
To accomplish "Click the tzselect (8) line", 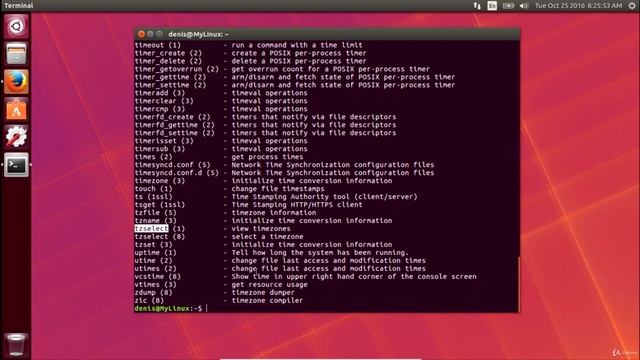I will pyautogui.click(x=160, y=237).
